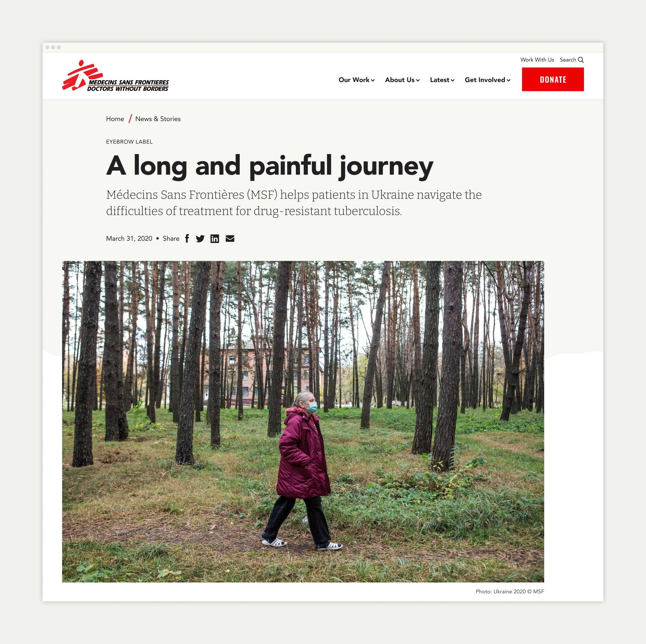Click the Doctors Without Borders wordmark
Screen dimensions: 646x644
click(x=128, y=89)
